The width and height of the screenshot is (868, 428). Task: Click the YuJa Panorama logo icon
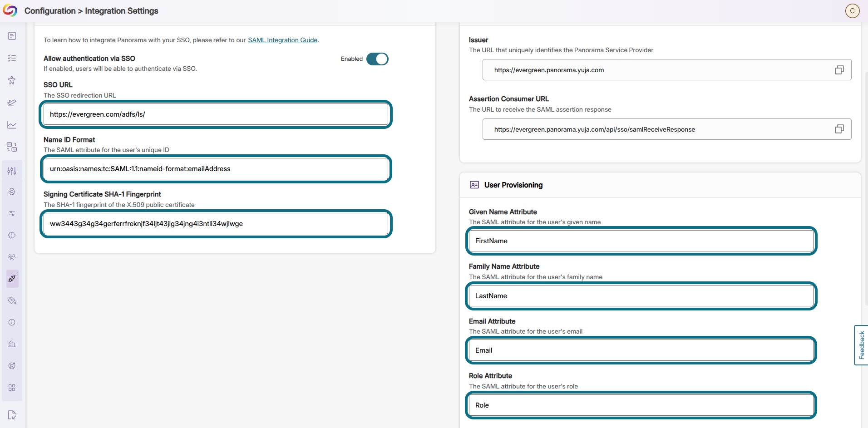coord(10,10)
